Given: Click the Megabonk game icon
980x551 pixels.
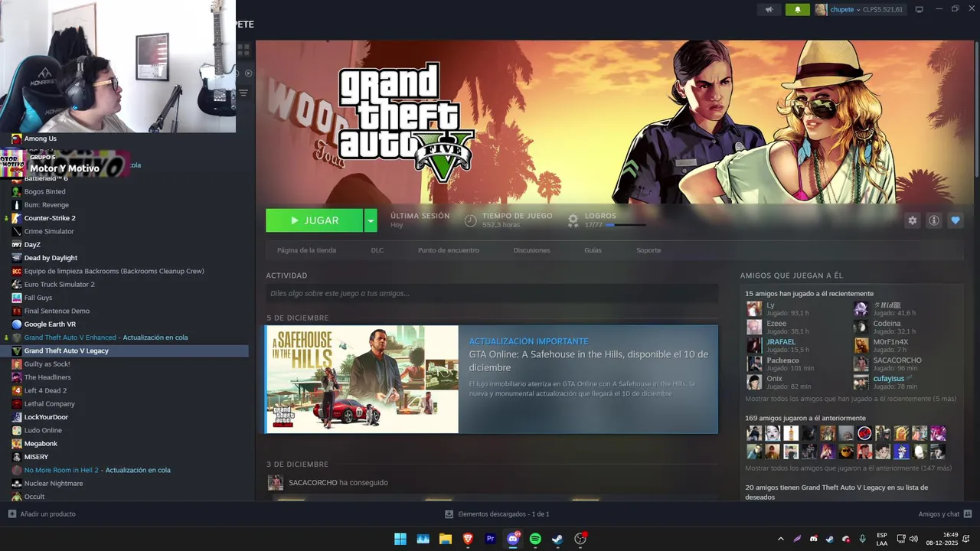Looking at the screenshot, I should pos(17,444).
